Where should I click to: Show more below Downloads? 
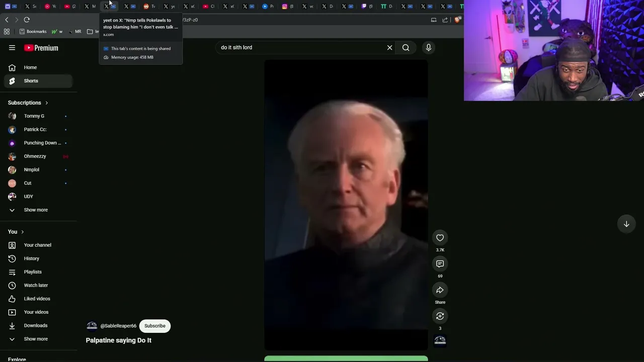38,339
